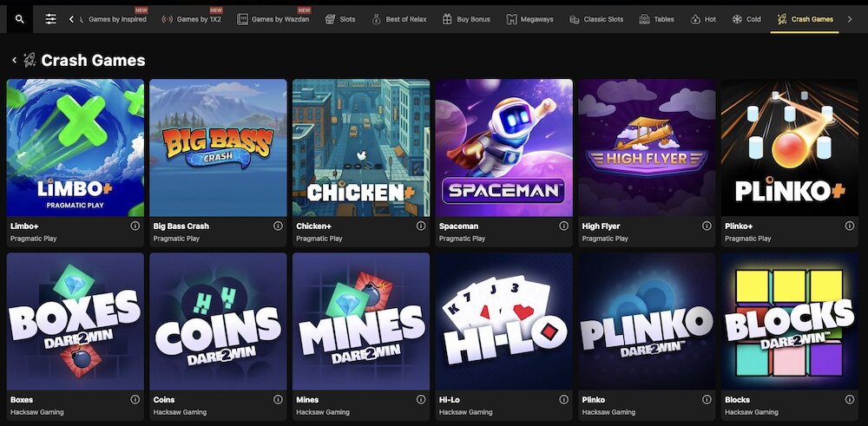Click Pragmatic Play under Limbo+

(33, 239)
